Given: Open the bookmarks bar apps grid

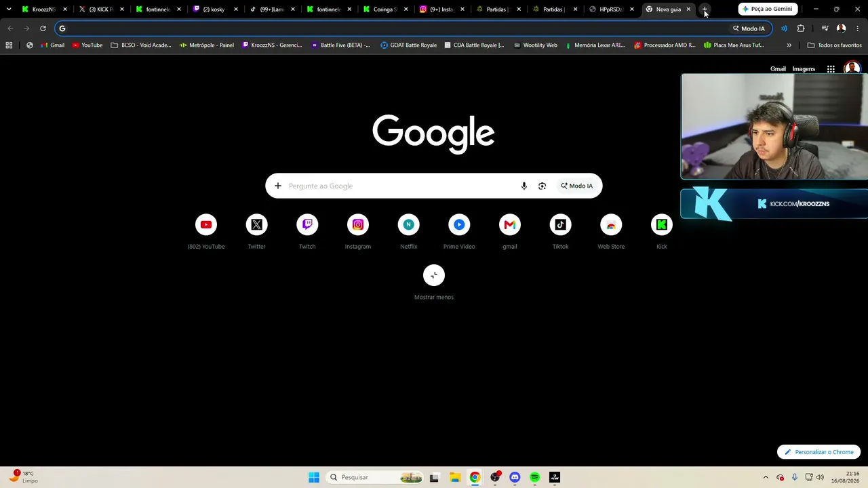Looking at the screenshot, I should pos(9,45).
